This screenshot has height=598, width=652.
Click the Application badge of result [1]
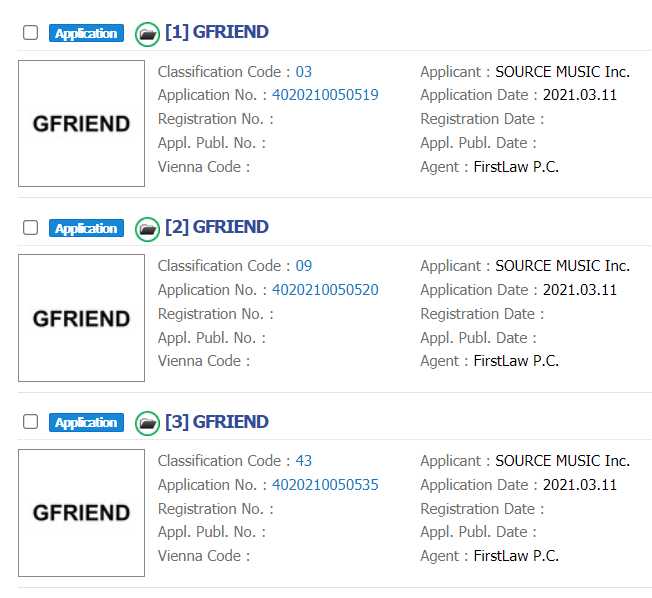pyautogui.click(x=86, y=33)
